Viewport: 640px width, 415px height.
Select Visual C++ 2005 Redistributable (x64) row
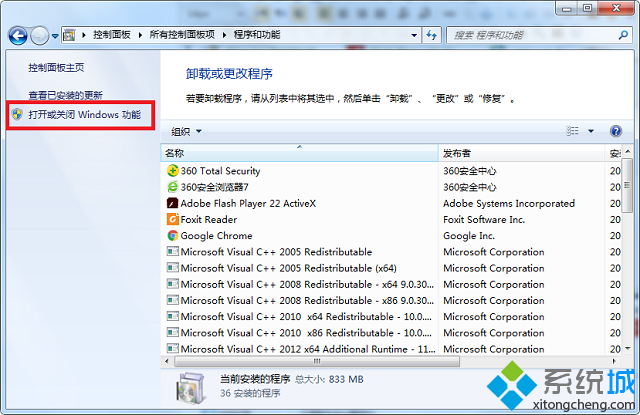coord(391,268)
